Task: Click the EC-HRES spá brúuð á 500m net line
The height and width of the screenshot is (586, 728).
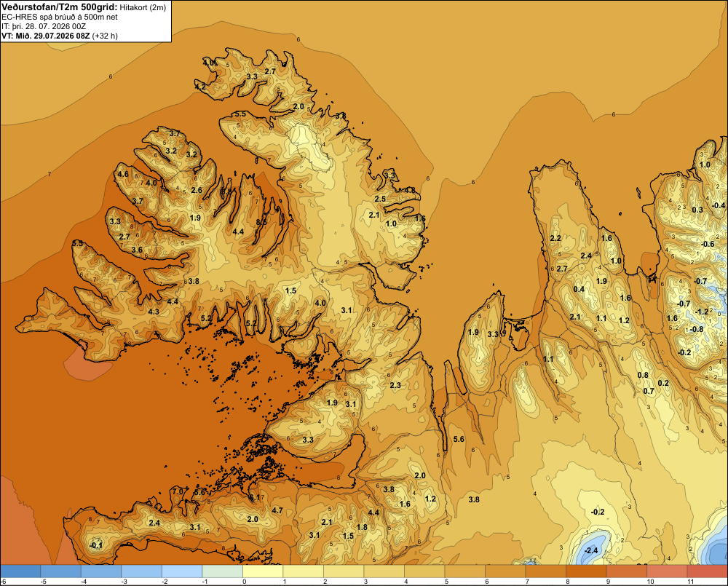Action: 60,17
